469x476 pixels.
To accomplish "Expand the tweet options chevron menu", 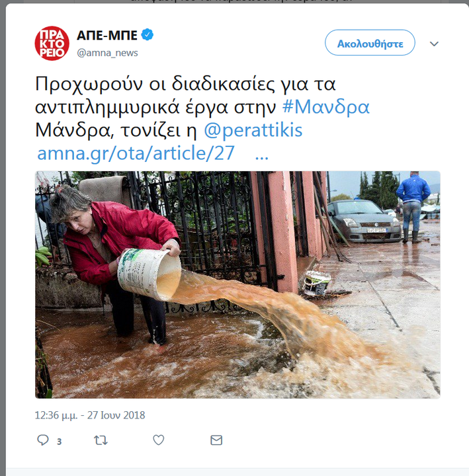I will 434,44.
